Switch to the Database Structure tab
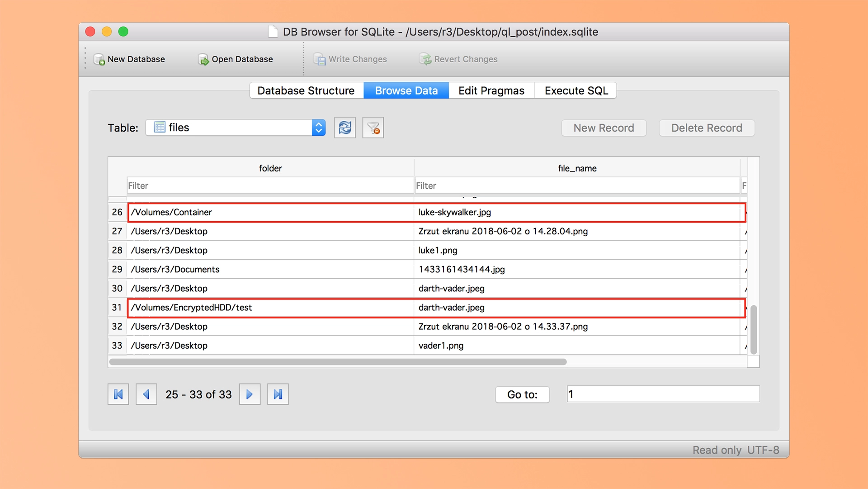This screenshot has height=489, width=868. [x=307, y=90]
